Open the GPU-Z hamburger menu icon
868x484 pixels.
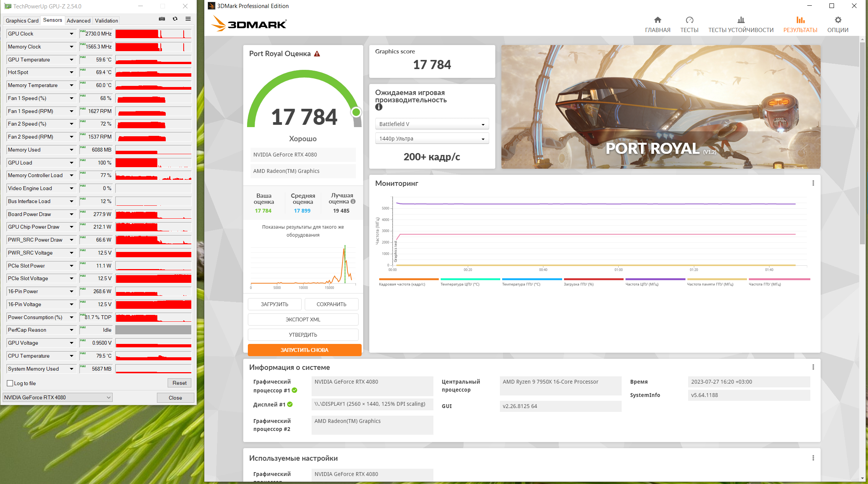[x=188, y=19]
